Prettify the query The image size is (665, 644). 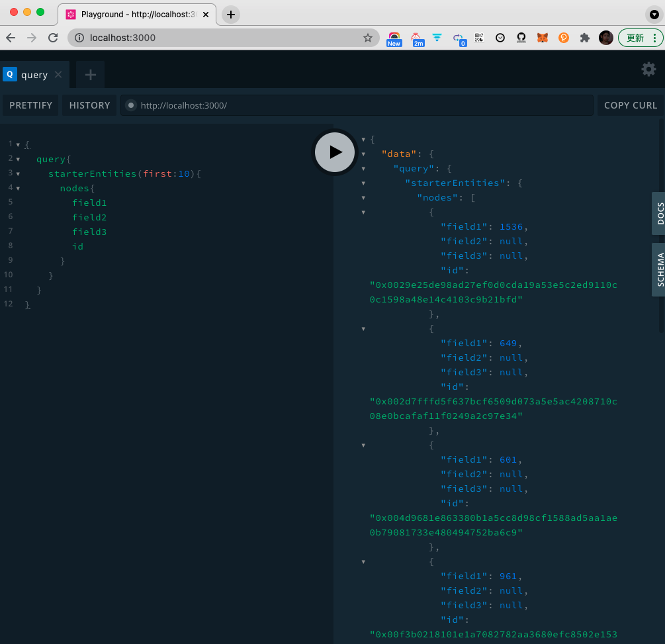tap(30, 105)
